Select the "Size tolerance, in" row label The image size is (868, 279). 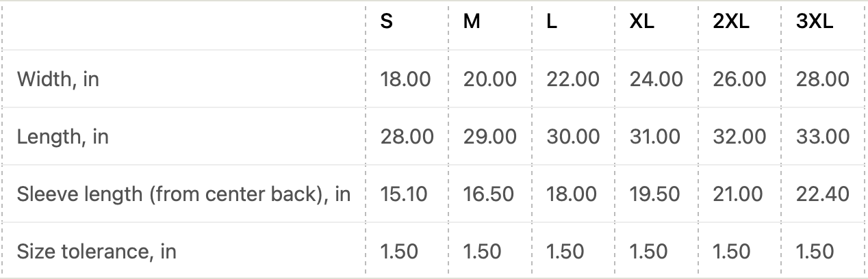click(97, 252)
